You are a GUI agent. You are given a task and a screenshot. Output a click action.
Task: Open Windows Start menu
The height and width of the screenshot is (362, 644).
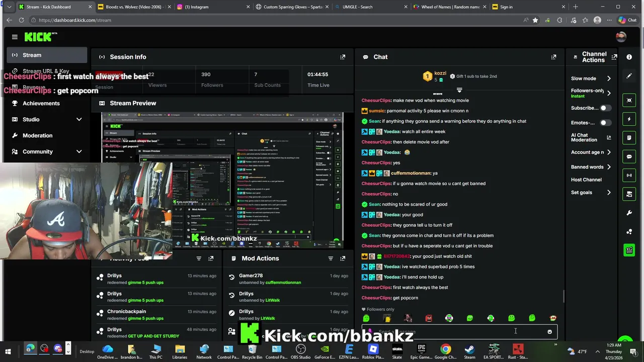click(x=8, y=351)
